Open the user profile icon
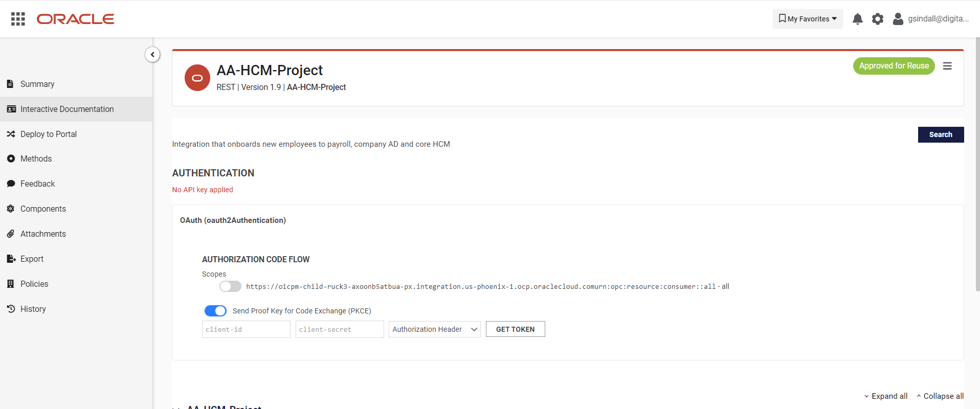This screenshot has height=409, width=980. 898,19
